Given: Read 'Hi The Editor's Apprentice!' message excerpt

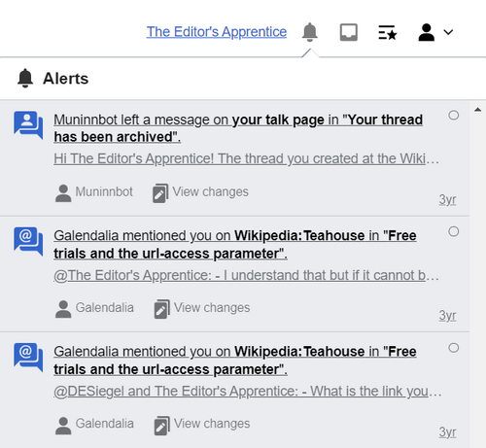Looking at the screenshot, I should pos(246,158).
